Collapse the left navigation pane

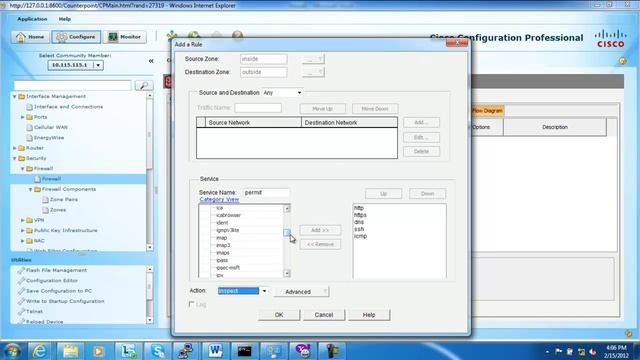point(151,61)
